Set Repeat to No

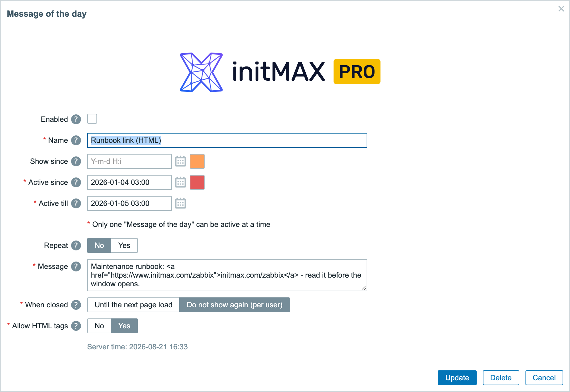(99, 245)
